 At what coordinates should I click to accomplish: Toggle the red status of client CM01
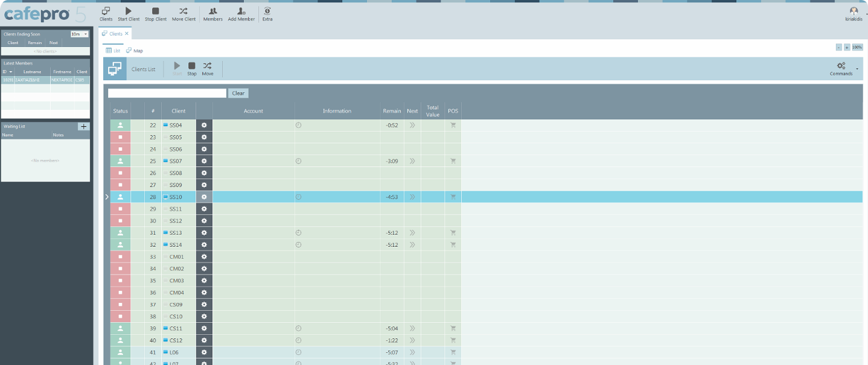120,257
